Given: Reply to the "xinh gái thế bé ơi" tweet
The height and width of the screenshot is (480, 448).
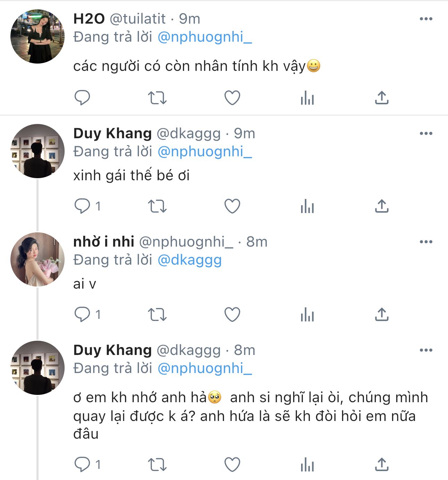Looking at the screenshot, I should point(82,206).
